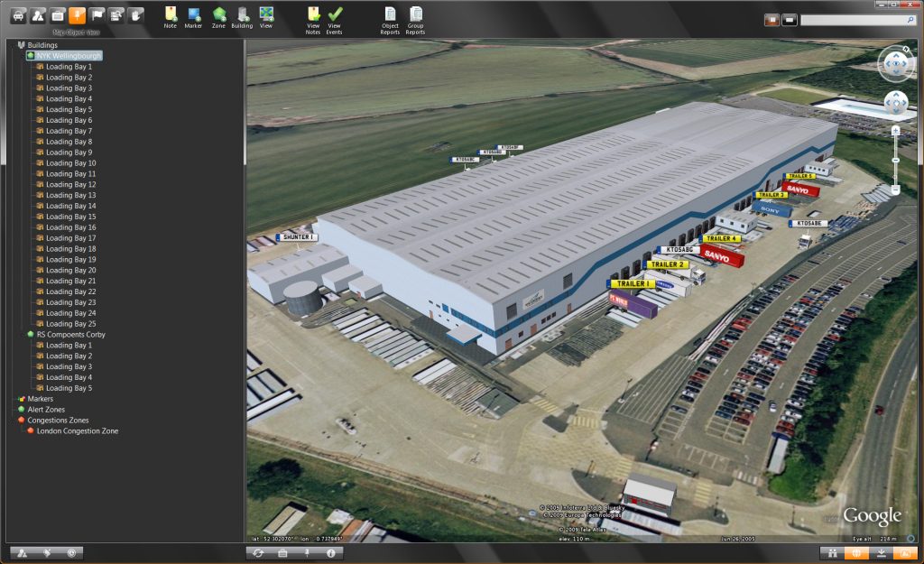Select London Congestion Zone item
Image resolution: width=924 pixels, height=564 pixels.
coord(77,430)
